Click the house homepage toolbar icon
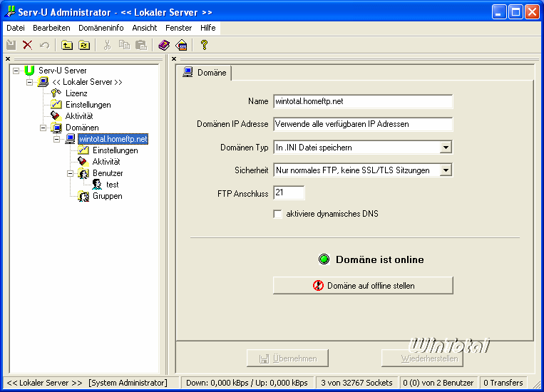Image resolution: width=544 pixels, height=392 pixels. tap(181, 45)
